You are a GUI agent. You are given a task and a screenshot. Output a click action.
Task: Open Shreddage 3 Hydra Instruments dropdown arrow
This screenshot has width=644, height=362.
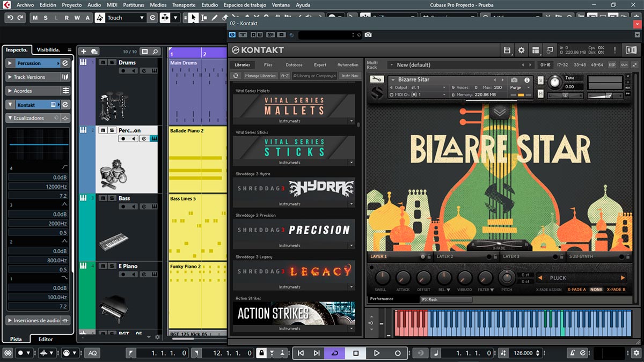click(352, 204)
